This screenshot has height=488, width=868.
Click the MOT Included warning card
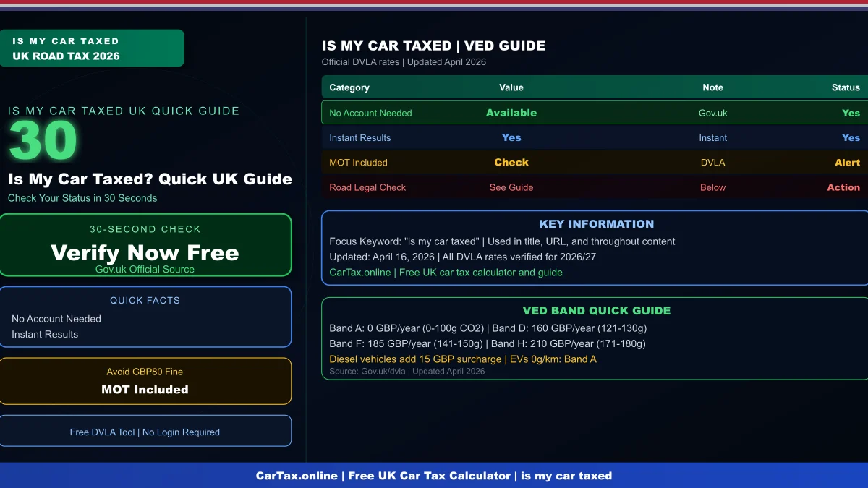(x=146, y=380)
